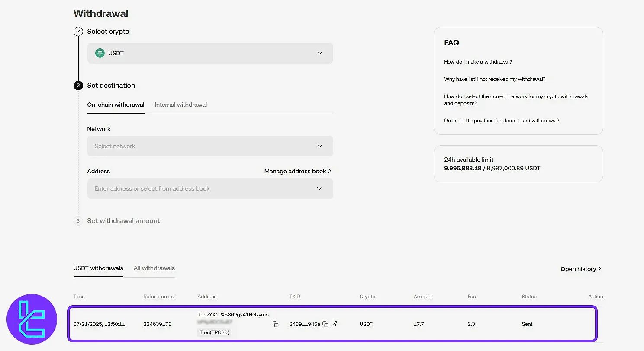Read FAQ about deposit and withdrawal fees
Image resolution: width=644 pixels, height=351 pixels.
(501, 121)
